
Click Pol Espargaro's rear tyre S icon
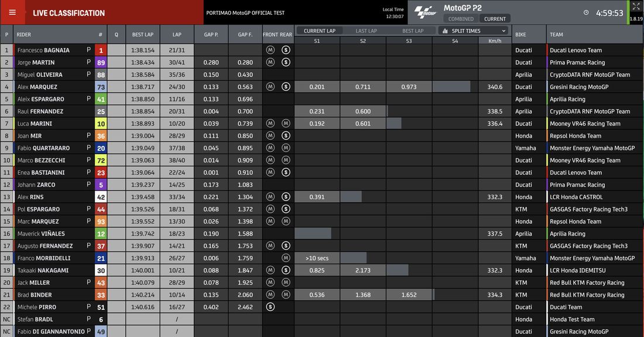[286, 209]
